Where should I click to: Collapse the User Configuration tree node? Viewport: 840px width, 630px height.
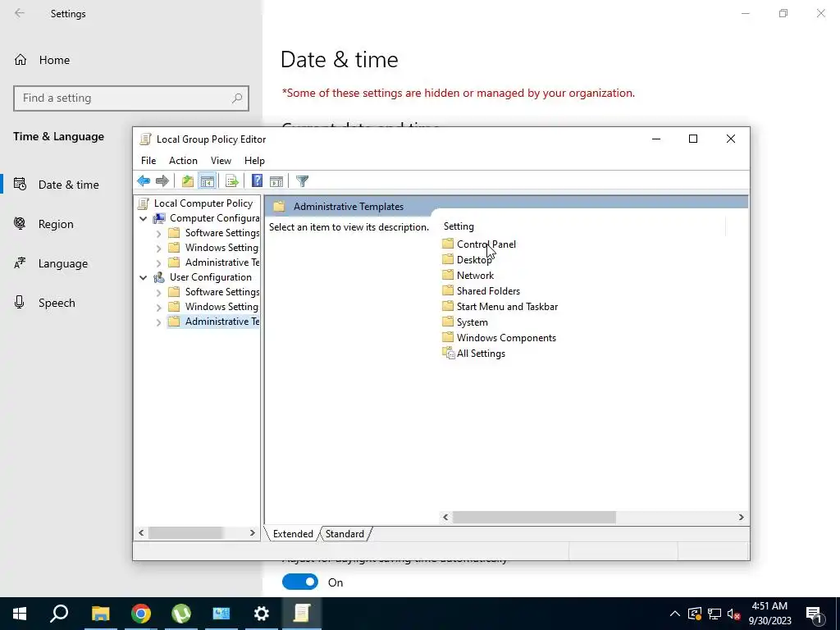(x=144, y=277)
